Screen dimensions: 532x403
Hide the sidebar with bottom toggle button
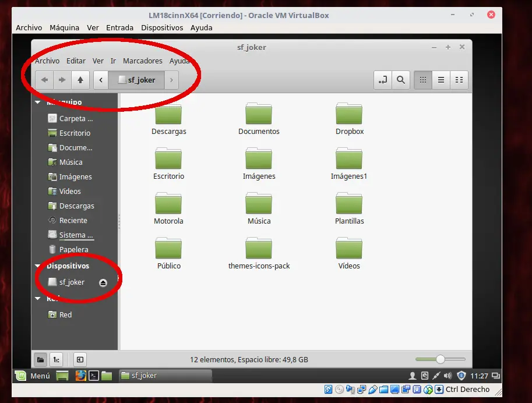[80, 359]
